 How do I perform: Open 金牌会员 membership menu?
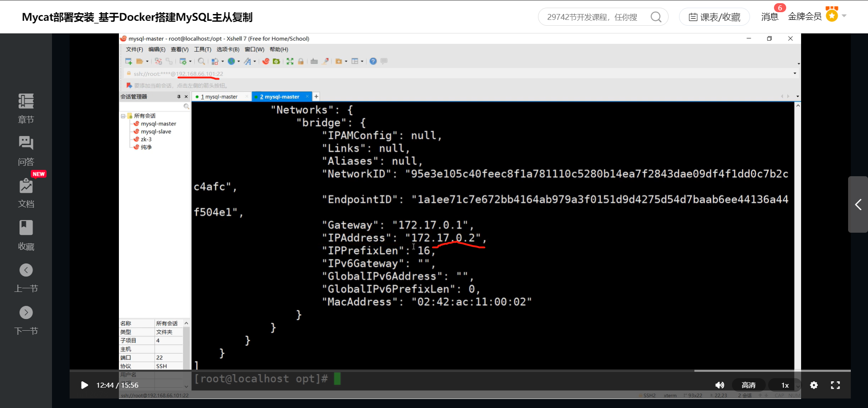pyautogui.click(x=816, y=16)
